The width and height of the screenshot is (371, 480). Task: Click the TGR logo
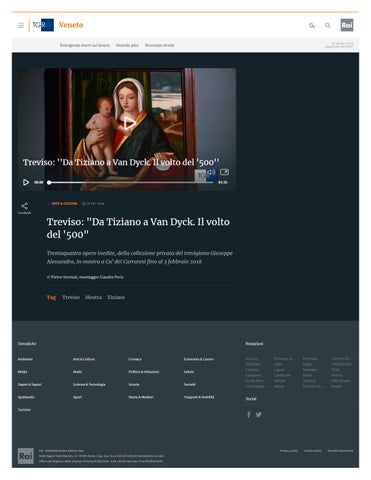tap(43, 25)
